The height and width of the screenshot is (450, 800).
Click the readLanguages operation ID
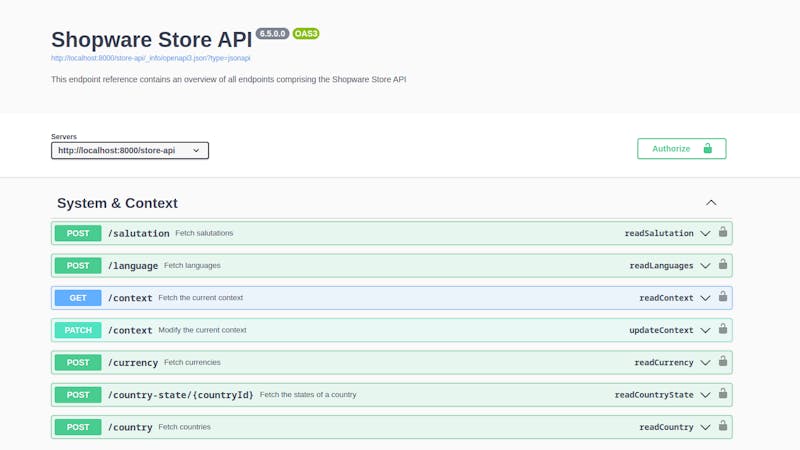tap(661, 266)
